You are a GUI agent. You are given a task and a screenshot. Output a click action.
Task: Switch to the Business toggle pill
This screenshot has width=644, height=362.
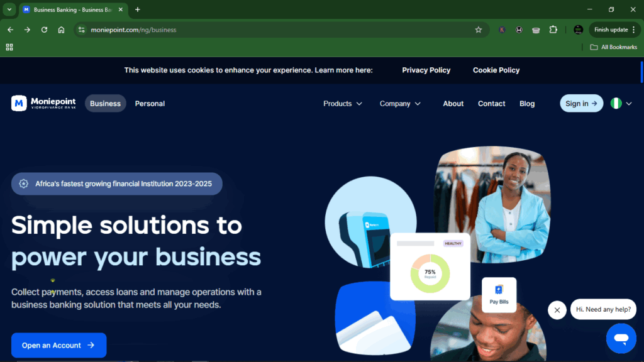pyautogui.click(x=105, y=104)
